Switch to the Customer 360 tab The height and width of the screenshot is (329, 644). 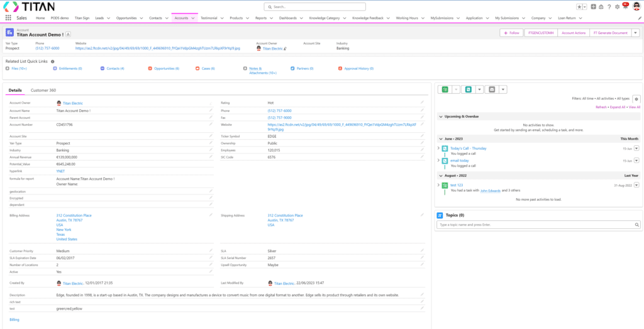click(x=43, y=90)
